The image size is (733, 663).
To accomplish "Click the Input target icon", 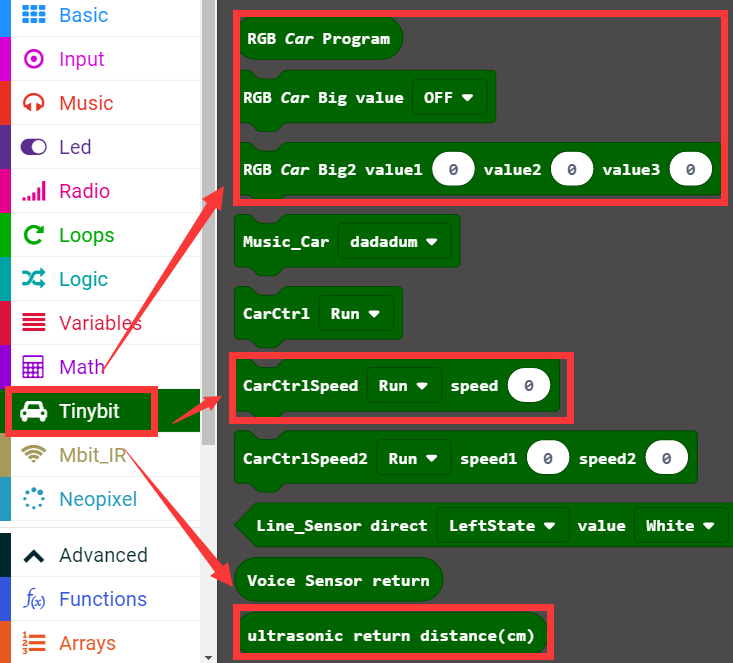I will pyautogui.click(x=34, y=59).
